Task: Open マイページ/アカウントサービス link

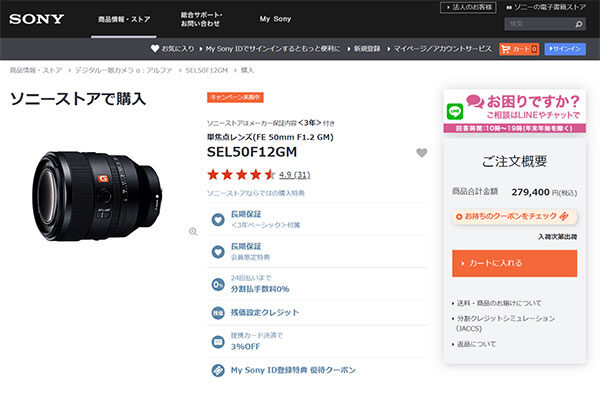Action: coord(442,49)
